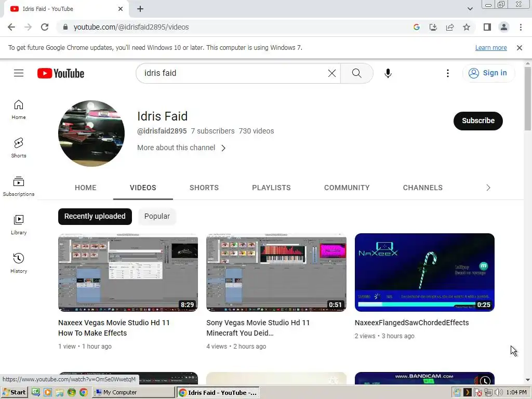Switch to My Computer taskbar window
This screenshot has width=532, height=399.
[x=134, y=392]
